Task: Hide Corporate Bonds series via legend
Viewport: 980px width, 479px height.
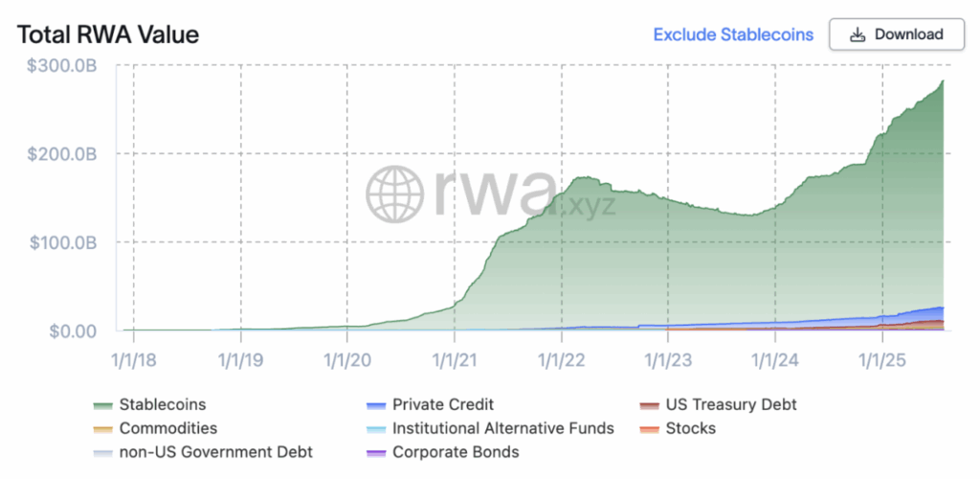Action: tap(456, 451)
